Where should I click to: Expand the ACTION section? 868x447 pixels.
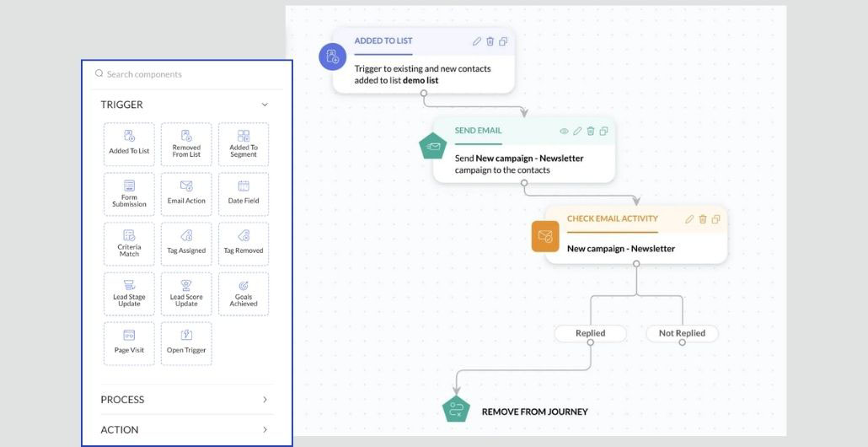[x=265, y=429]
